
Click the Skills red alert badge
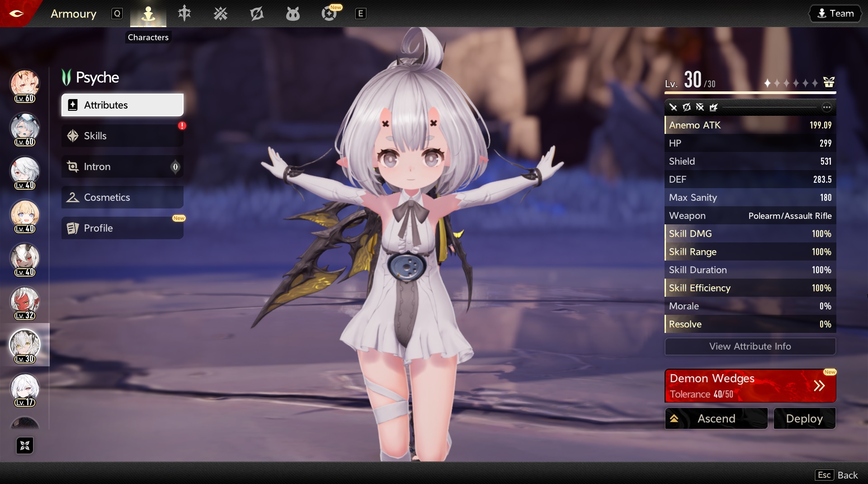(182, 126)
